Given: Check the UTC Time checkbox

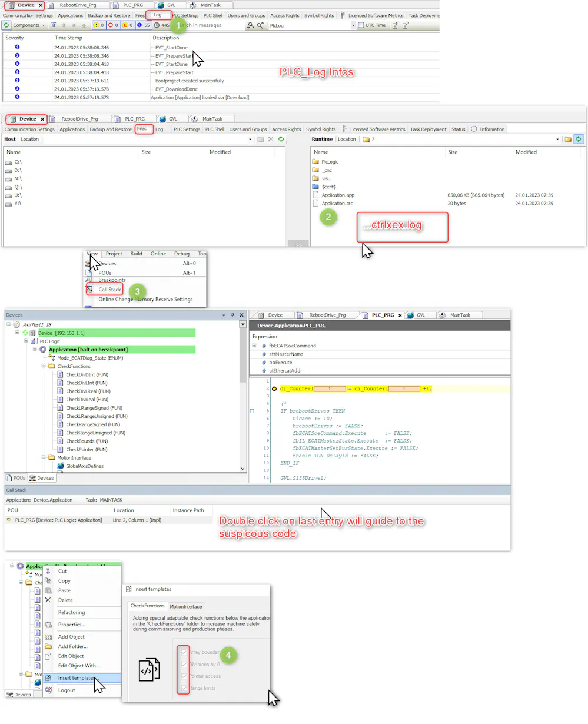Looking at the screenshot, I should 360,25.
